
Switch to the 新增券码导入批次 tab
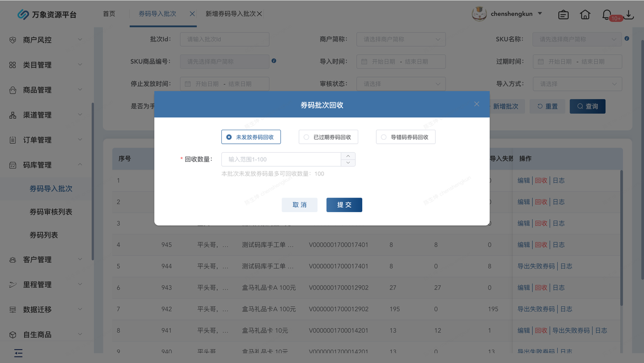click(x=230, y=14)
